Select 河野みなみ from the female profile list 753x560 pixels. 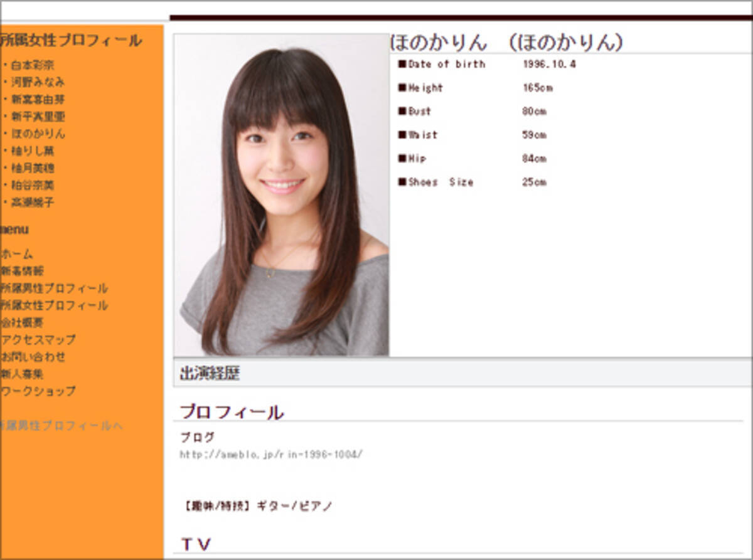tap(37, 82)
